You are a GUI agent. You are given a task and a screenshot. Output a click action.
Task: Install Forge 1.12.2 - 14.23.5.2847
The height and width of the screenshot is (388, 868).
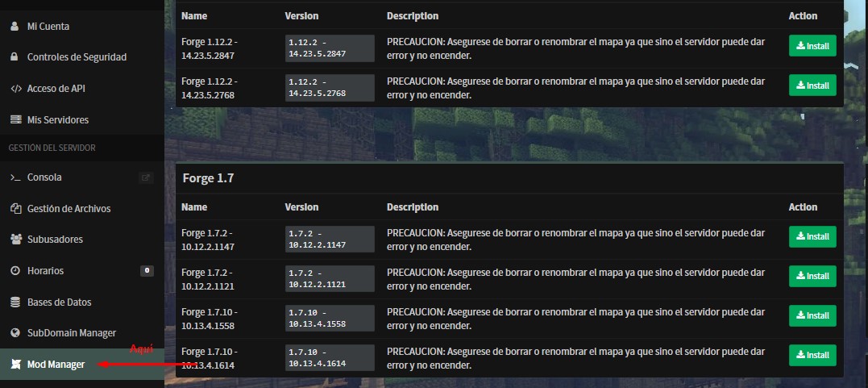[x=812, y=46]
